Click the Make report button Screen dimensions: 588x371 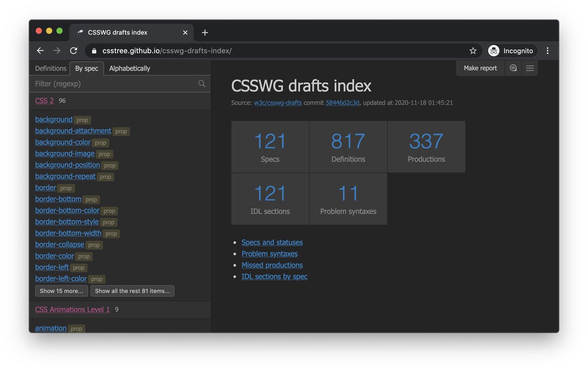pos(480,68)
